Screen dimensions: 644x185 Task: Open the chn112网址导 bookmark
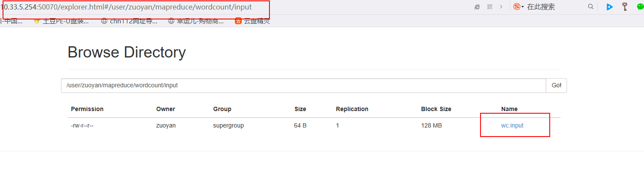(x=129, y=21)
